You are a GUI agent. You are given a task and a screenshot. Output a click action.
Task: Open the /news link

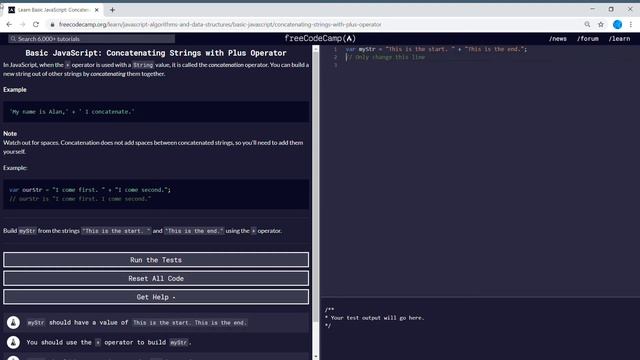pyautogui.click(x=558, y=39)
